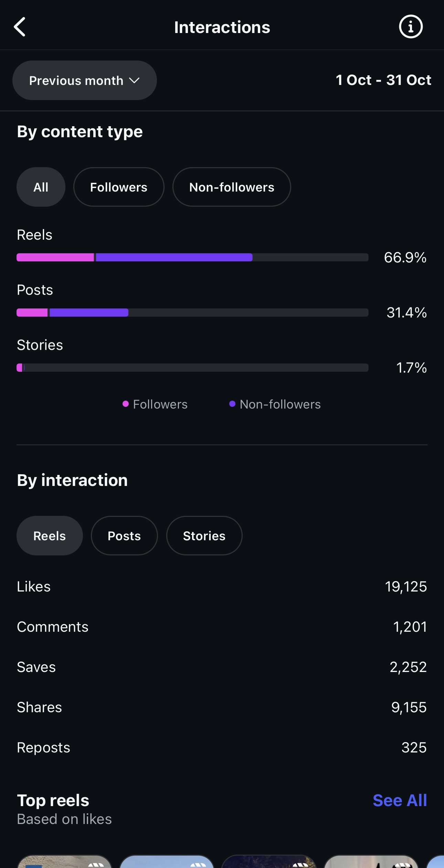Viewport: 444px width, 868px height.
Task: Open the info icon at top right
Action: point(411,27)
